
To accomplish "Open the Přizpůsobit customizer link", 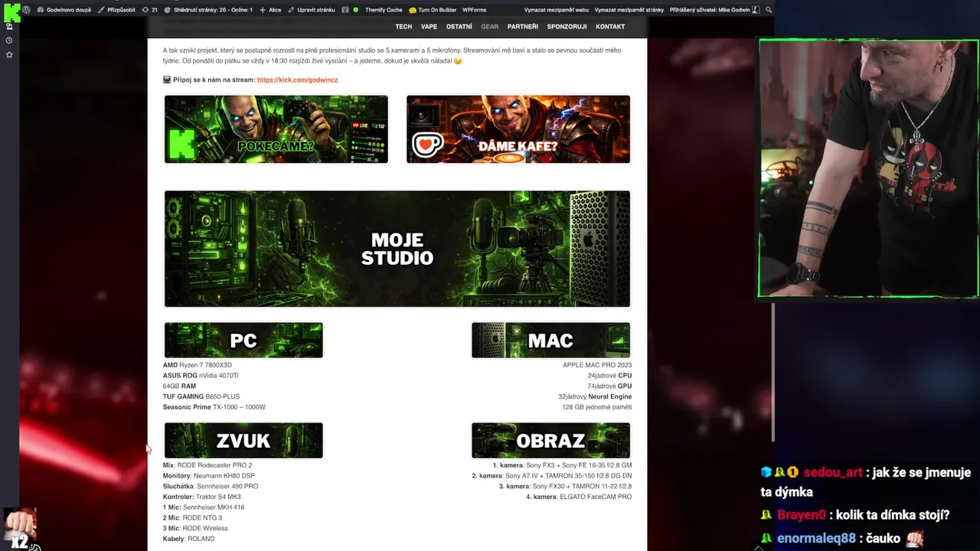I will (x=116, y=10).
